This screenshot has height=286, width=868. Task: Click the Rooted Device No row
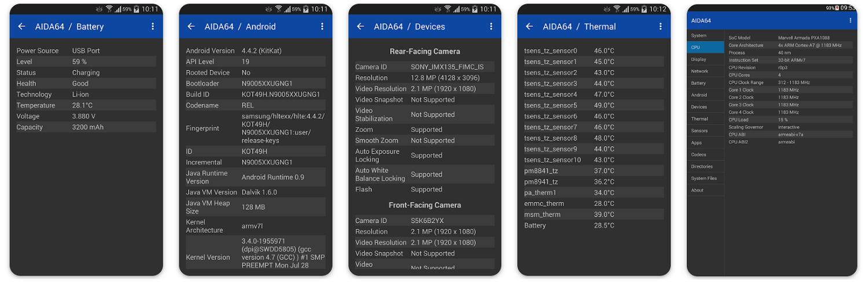255,73
